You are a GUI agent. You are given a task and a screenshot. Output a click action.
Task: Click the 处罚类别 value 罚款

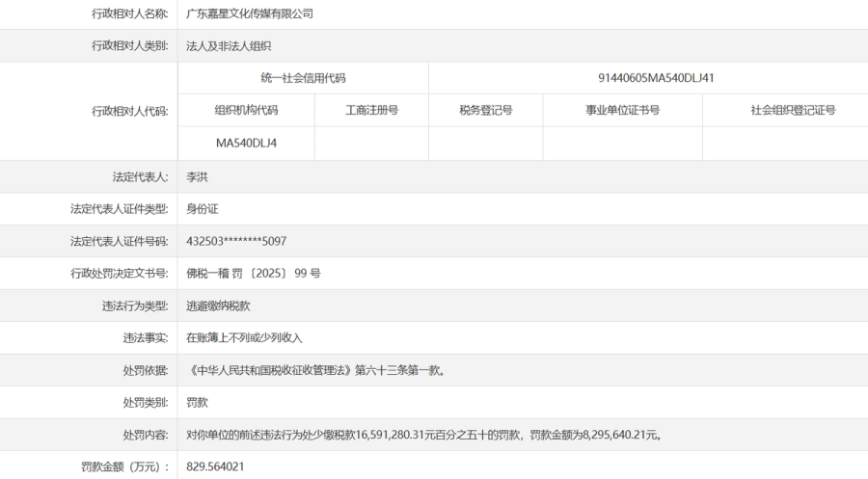point(197,403)
